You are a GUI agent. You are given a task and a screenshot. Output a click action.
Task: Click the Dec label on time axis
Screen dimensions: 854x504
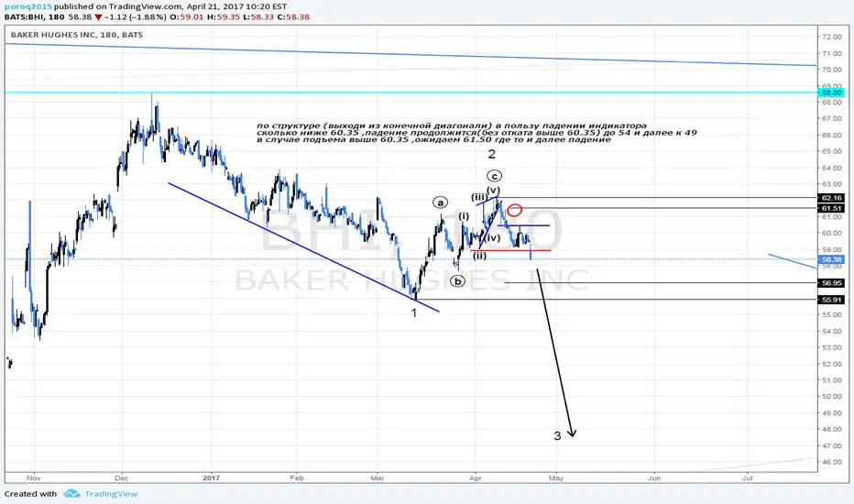coord(122,477)
